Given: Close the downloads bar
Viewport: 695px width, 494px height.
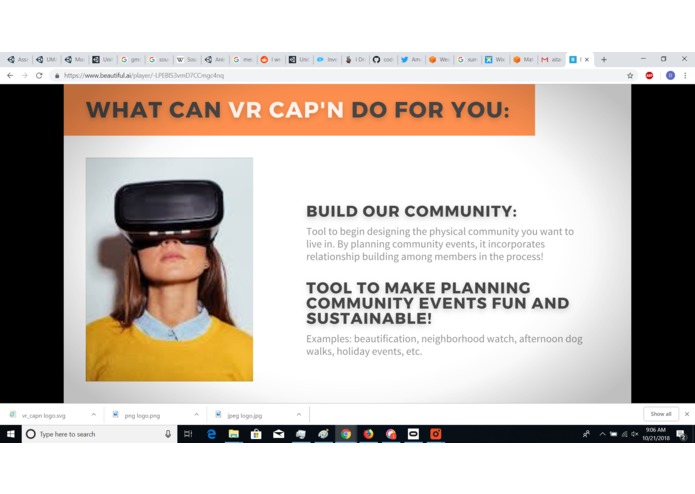Looking at the screenshot, I should pos(687,414).
